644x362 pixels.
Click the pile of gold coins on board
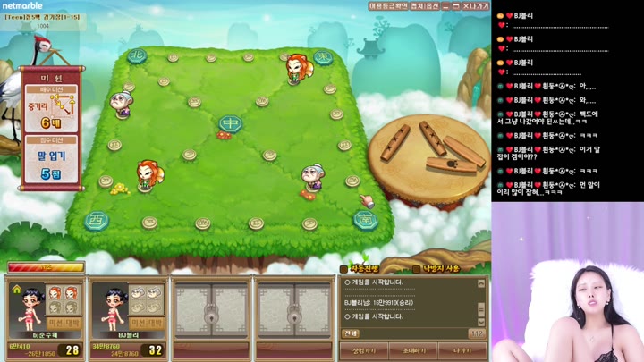pyautogui.click(x=120, y=189)
